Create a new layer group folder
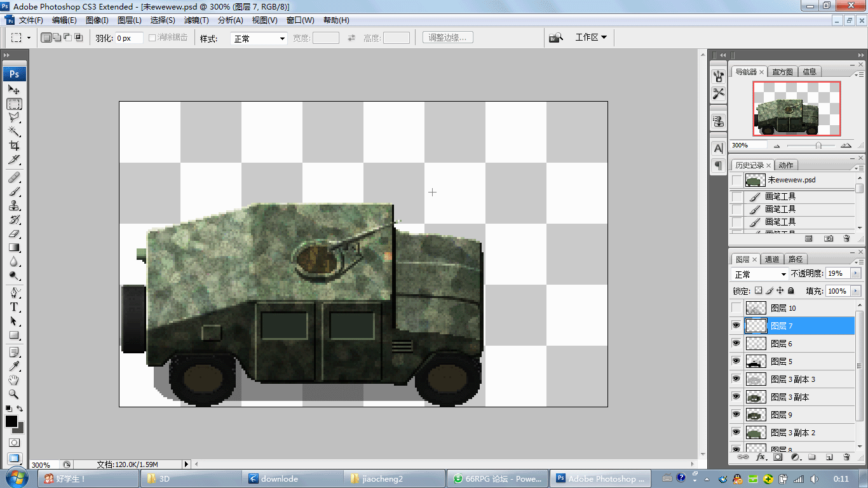The height and width of the screenshot is (488, 868). coord(812,457)
